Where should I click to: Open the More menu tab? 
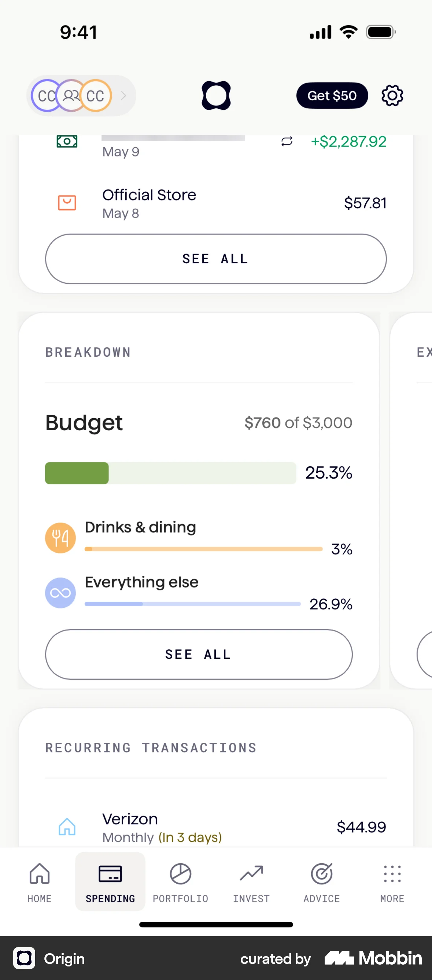[x=392, y=881]
